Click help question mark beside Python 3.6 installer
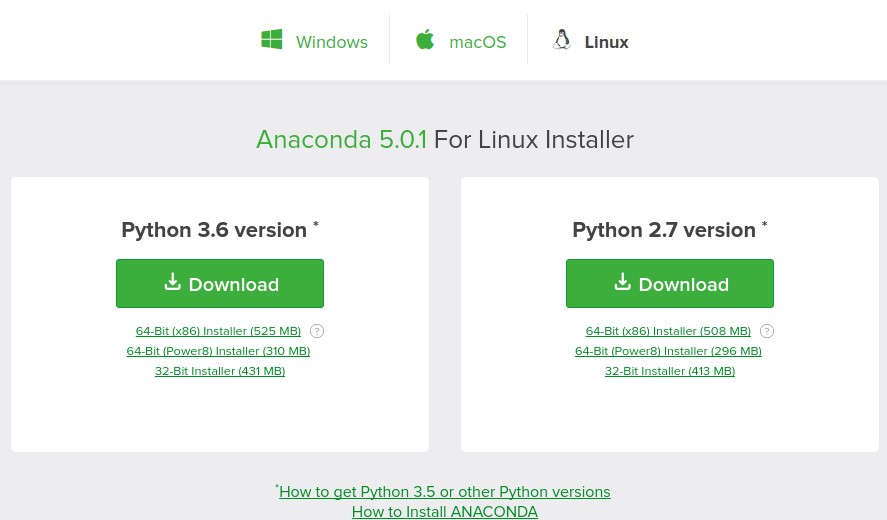Image resolution: width=887 pixels, height=520 pixels. (317, 331)
